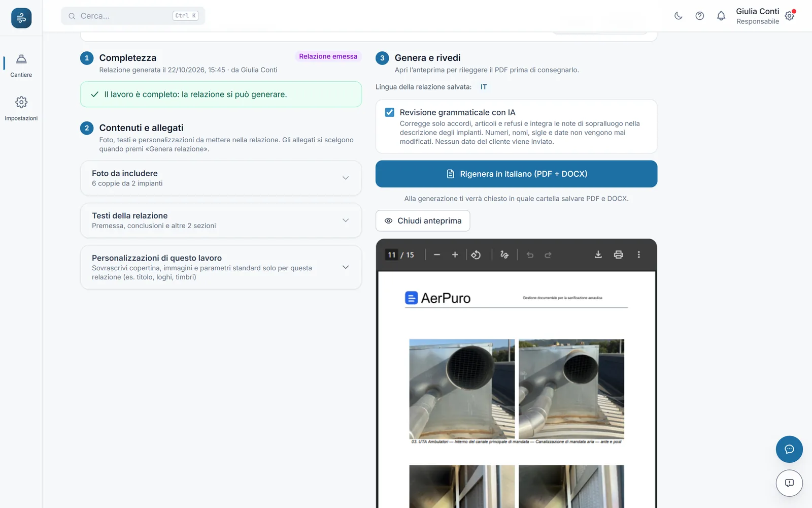
Task: Zoom in on the PDF preview
Action: pyautogui.click(x=455, y=255)
